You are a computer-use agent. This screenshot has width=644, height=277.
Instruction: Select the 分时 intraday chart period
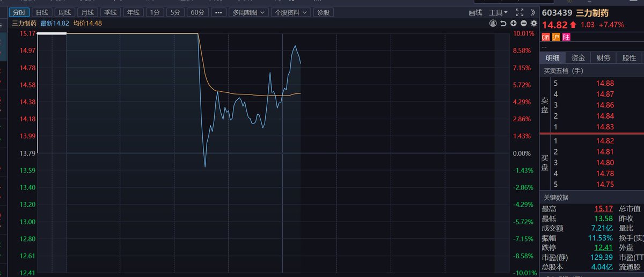tap(19, 12)
